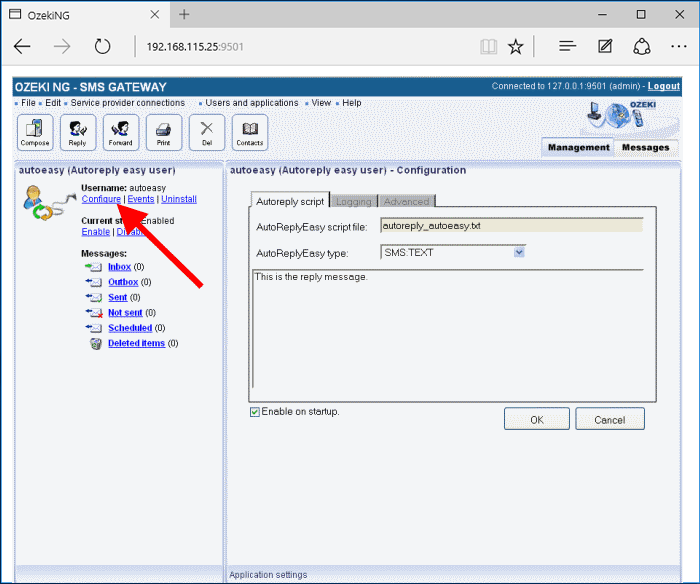Click the Cancel button
This screenshot has height=584, width=700.
click(609, 419)
